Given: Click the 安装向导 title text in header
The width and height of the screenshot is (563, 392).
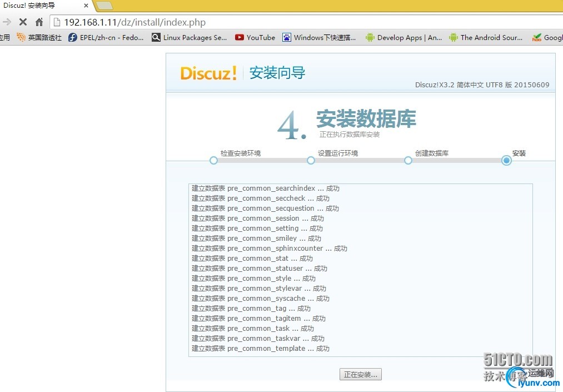Looking at the screenshot, I should (x=277, y=73).
